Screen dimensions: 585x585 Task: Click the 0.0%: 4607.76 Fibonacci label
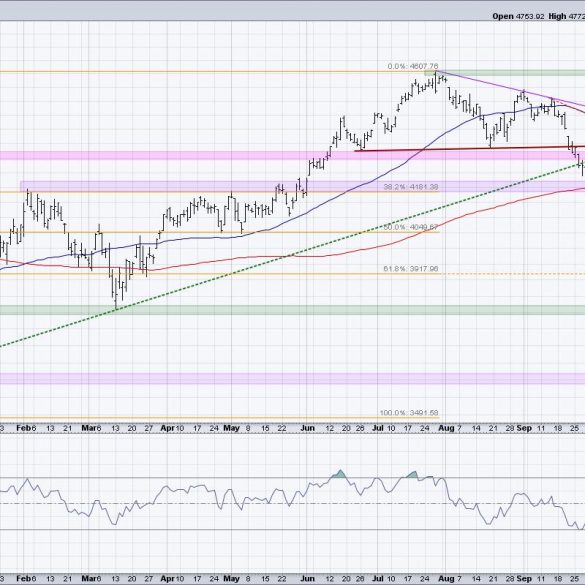(x=413, y=66)
